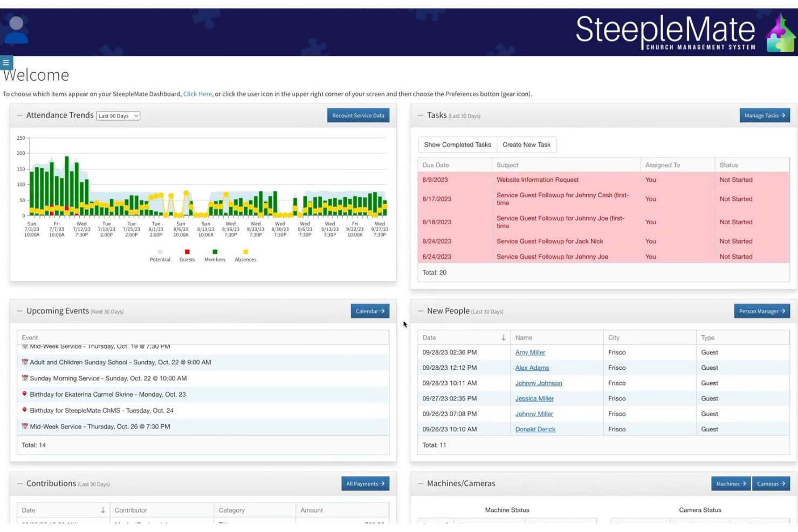Collapse the Upcoming Events panel
The height and width of the screenshot is (532, 798).
pos(20,311)
